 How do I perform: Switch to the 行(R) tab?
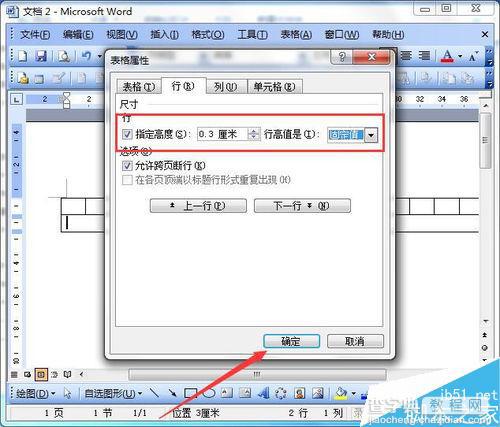[183, 86]
